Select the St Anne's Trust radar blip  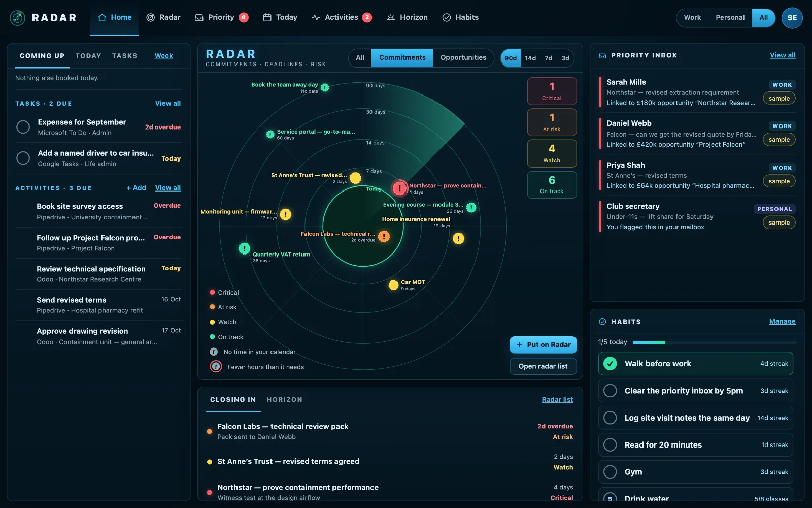[x=355, y=178]
